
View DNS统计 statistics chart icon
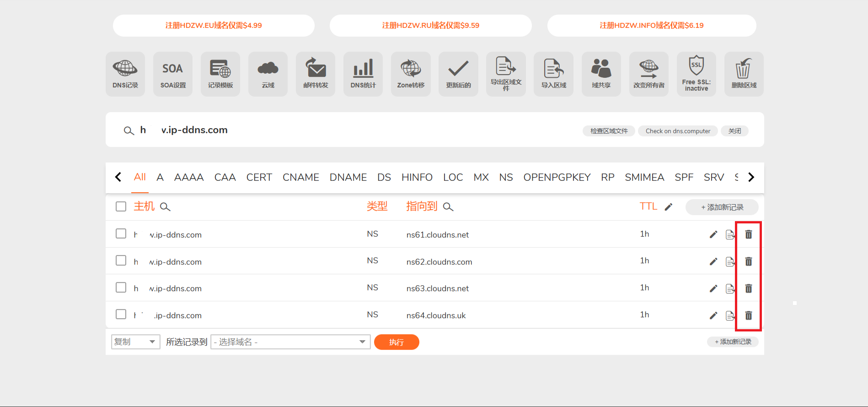[363, 74]
